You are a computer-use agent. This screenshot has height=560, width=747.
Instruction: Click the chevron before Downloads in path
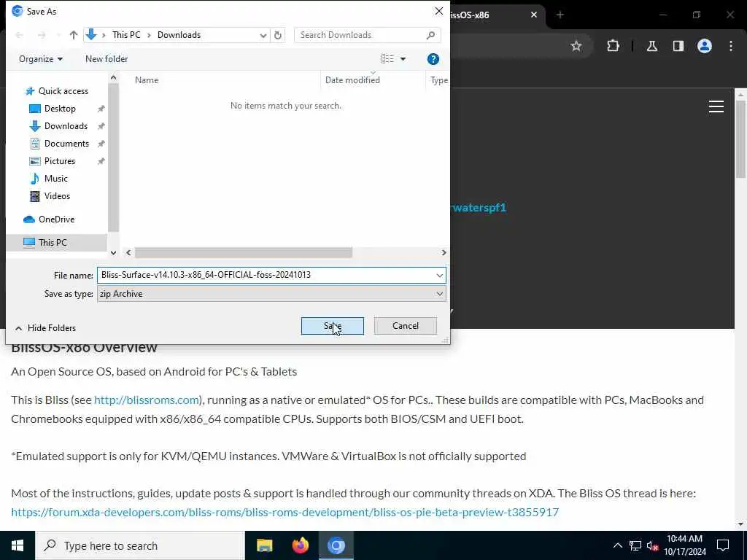(x=149, y=35)
